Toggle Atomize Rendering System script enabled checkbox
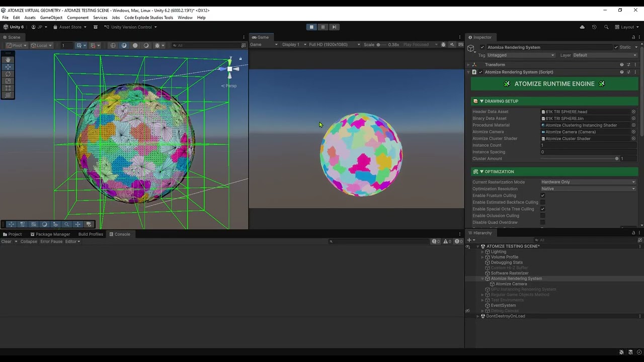Image resolution: width=644 pixels, height=362 pixels. tap(480, 72)
